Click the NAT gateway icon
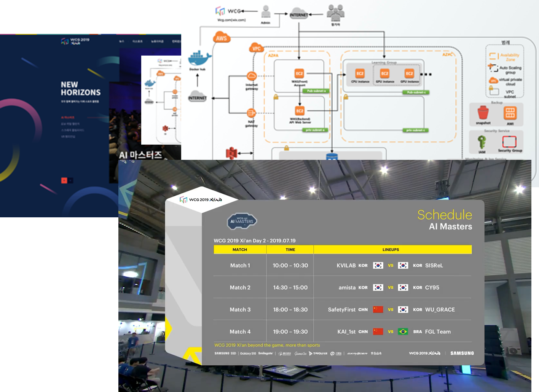The width and height of the screenshot is (539, 392). pos(251,113)
